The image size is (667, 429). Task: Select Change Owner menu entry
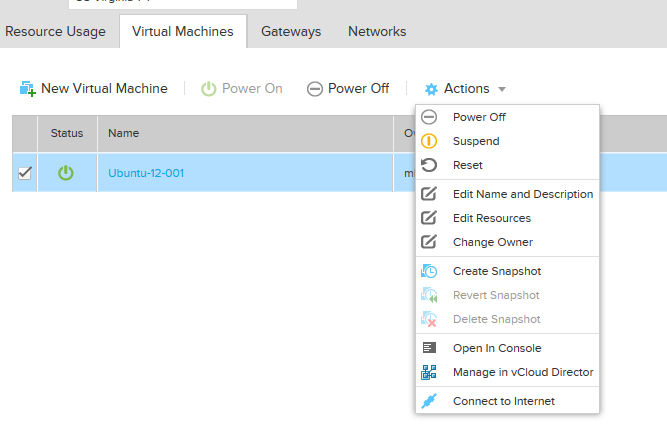click(x=492, y=242)
